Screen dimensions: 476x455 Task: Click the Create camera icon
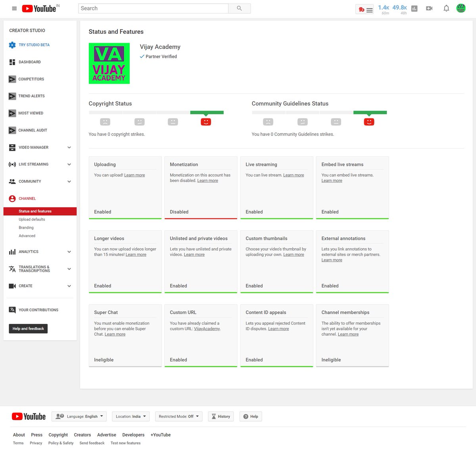[12, 286]
